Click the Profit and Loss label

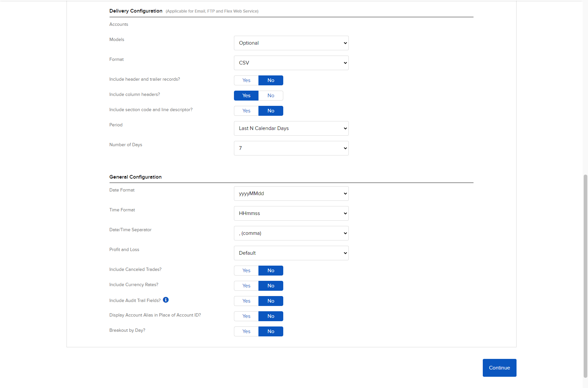(x=124, y=250)
